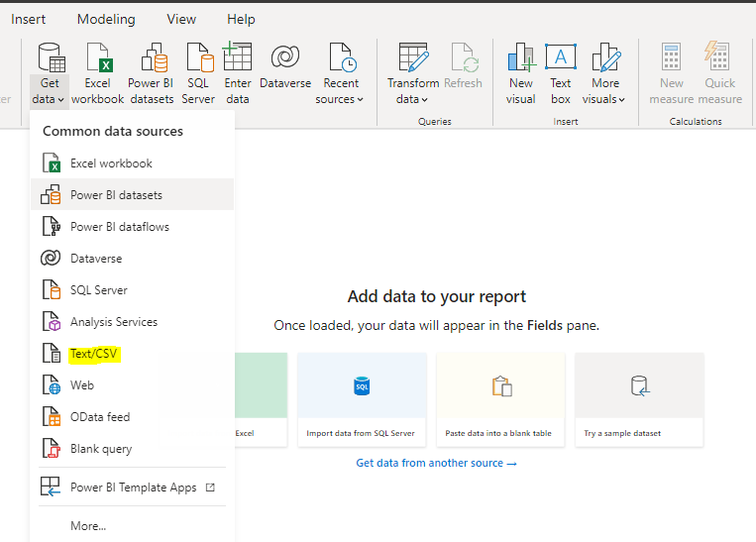The width and height of the screenshot is (756, 542).
Task: Open the Insert ribbon tab
Action: pos(28,19)
